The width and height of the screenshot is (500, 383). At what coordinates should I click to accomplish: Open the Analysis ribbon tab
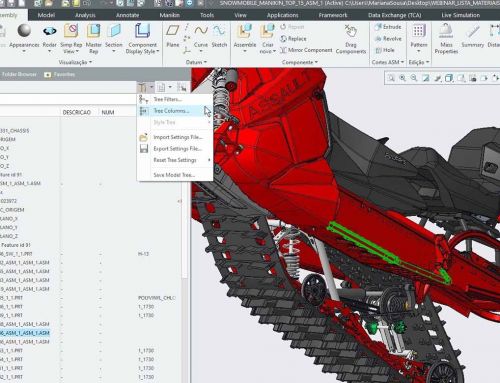tap(85, 15)
